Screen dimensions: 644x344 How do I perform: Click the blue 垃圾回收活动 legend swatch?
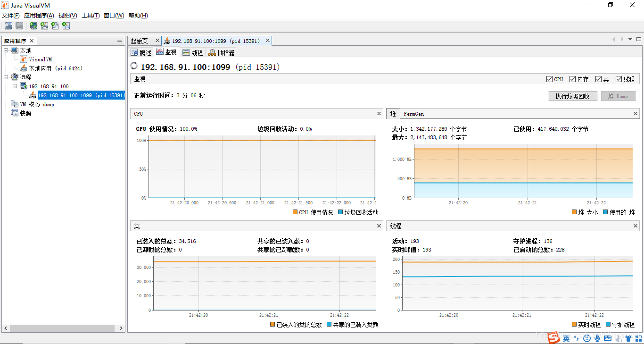[340, 212]
